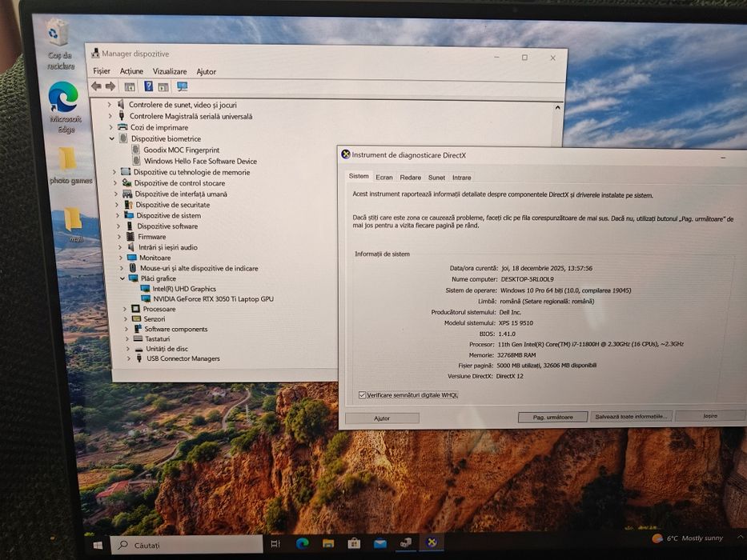Image resolution: width=747 pixels, height=560 pixels.
Task: Open Microsoft Edge desktop shortcut
Action: click(x=64, y=108)
